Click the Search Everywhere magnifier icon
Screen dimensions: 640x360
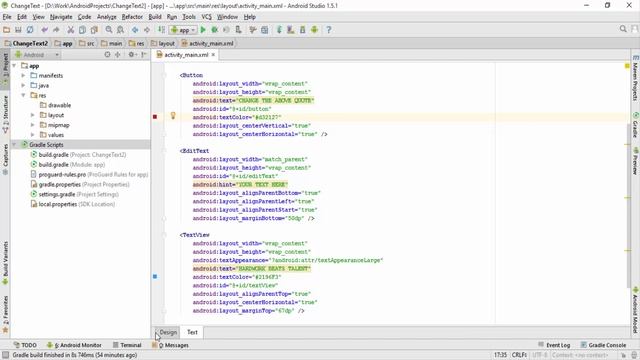click(623, 29)
